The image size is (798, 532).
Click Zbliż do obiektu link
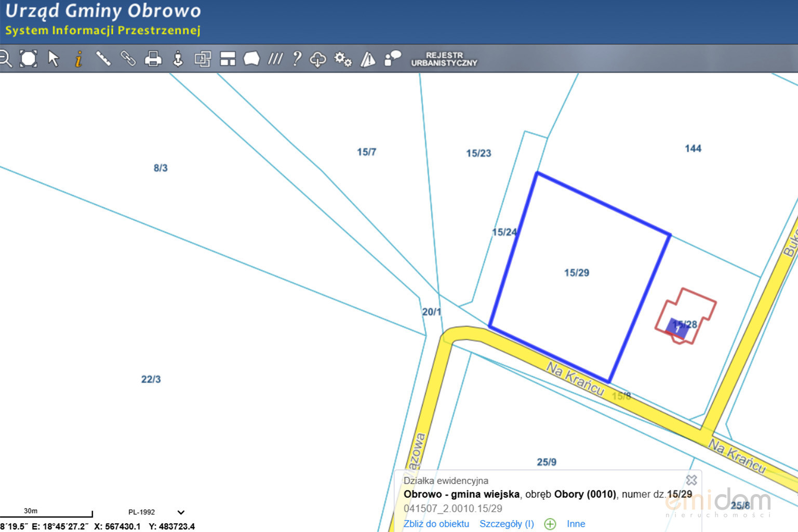coord(436,524)
